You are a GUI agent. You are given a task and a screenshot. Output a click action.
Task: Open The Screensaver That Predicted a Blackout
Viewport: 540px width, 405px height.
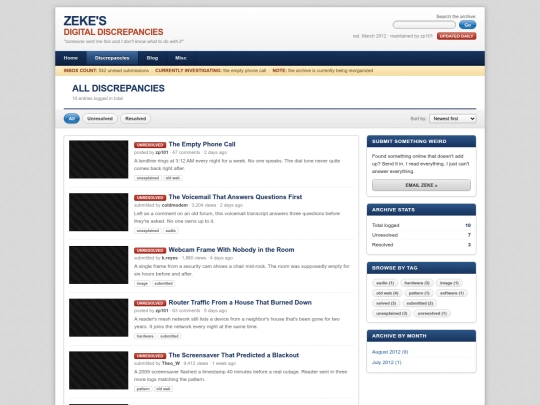pyautogui.click(x=234, y=355)
